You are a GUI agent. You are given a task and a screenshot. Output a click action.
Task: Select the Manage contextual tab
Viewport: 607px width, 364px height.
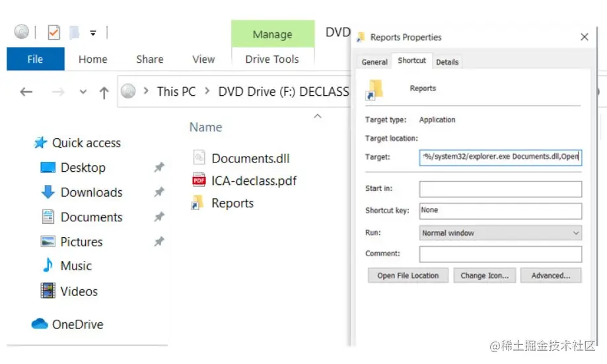pyautogui.click(x=273, y=34)
